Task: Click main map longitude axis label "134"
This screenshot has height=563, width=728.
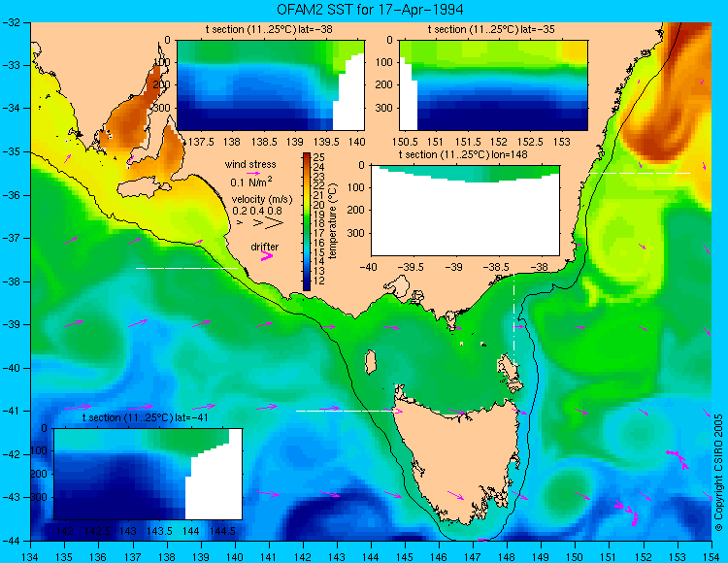Action: [x=31, y=556]
